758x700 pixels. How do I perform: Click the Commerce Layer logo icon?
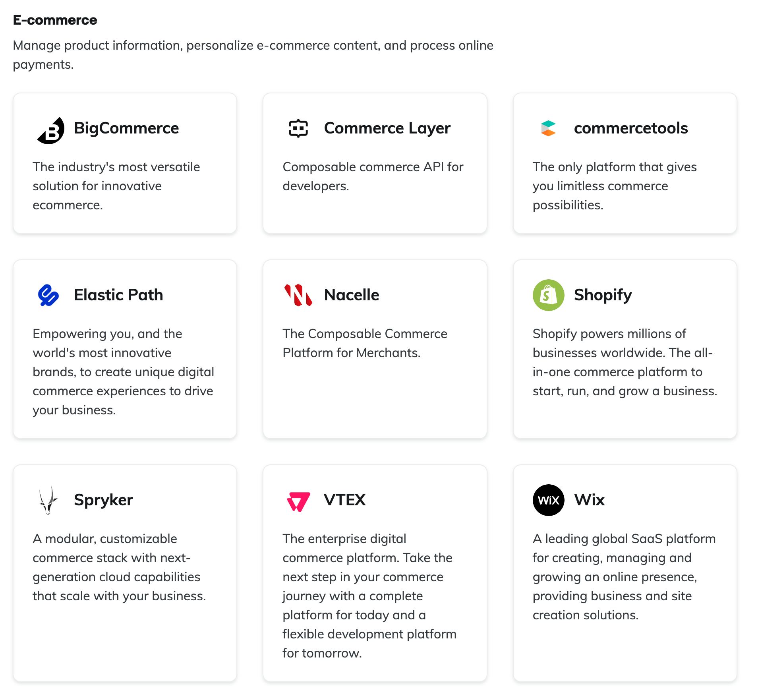(x=298, y=128)
